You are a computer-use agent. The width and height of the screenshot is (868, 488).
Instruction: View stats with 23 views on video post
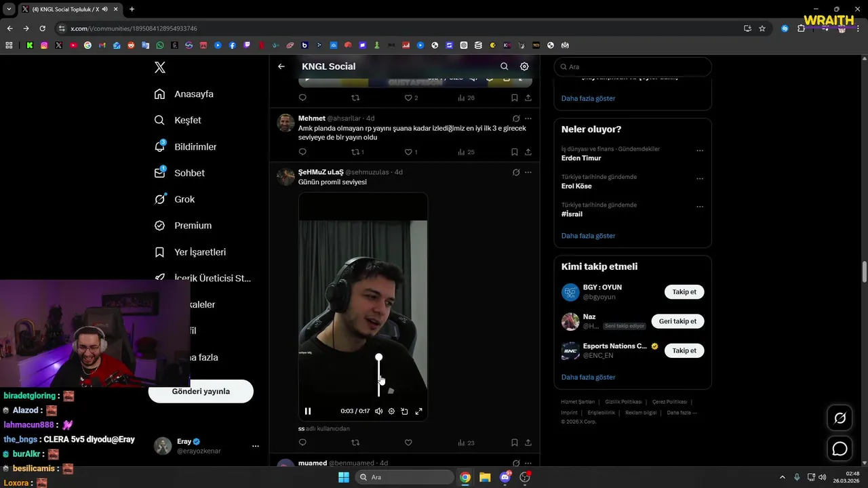point(467,443)
